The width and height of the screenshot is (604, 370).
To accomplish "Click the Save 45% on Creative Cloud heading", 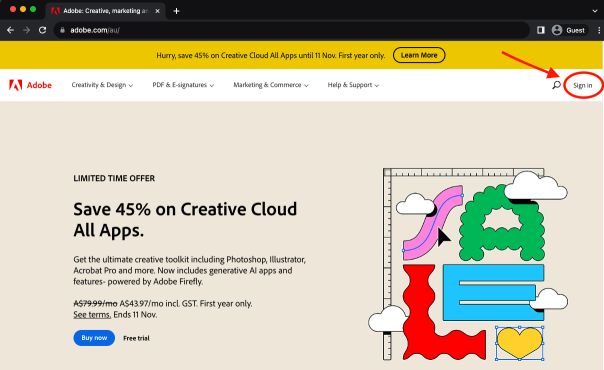I will pyautogui.click(x=185, y=220).
